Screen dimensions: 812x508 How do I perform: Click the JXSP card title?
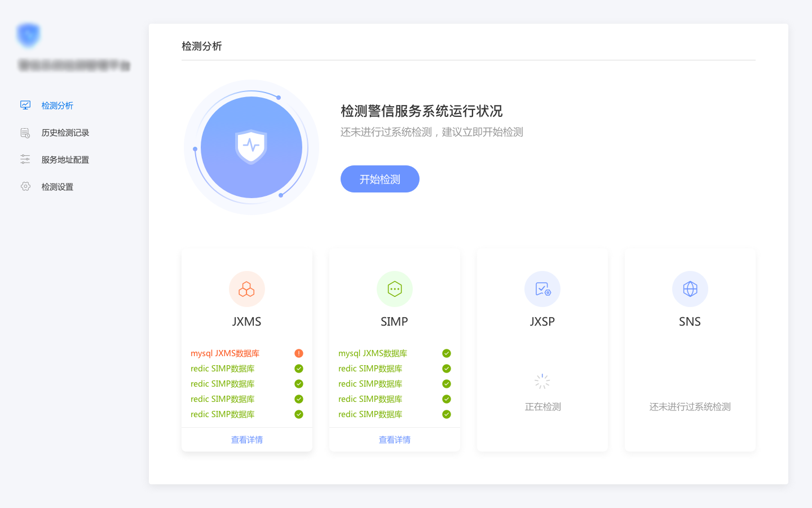[542, 322]
